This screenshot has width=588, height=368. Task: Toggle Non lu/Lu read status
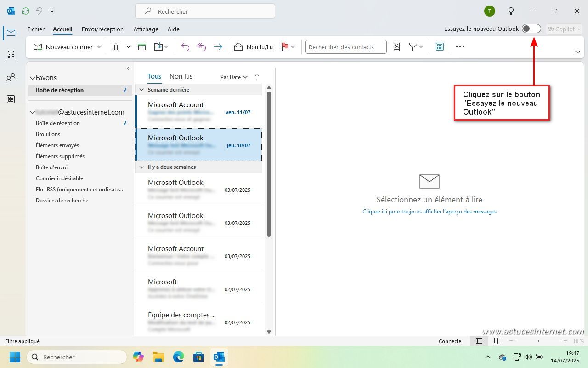tap(254, 47)
